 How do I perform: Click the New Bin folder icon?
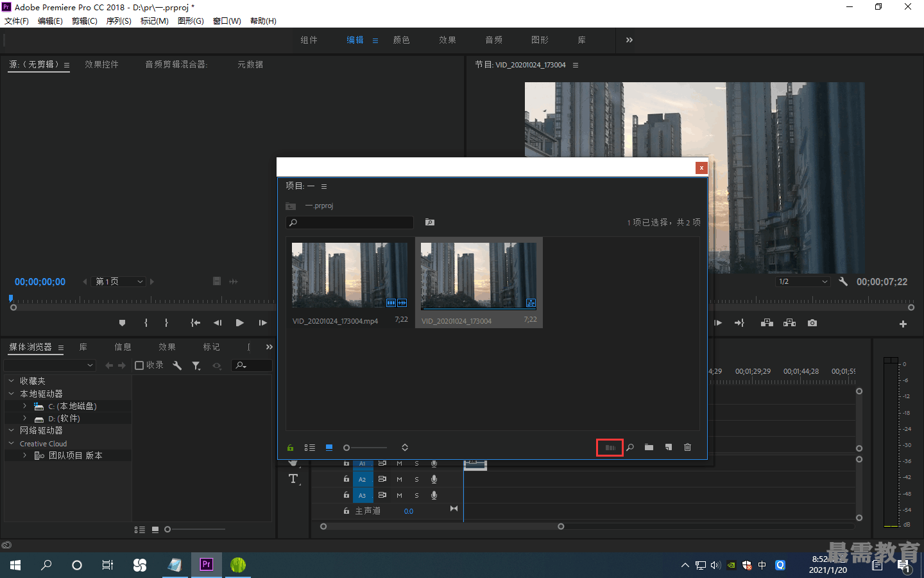(649, 447)
